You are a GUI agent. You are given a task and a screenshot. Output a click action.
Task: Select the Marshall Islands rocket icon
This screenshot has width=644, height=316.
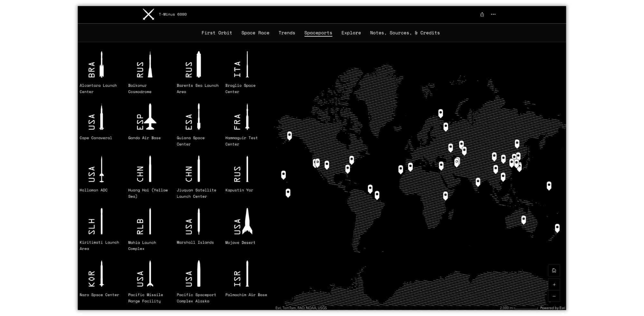[x=199, y=222]
